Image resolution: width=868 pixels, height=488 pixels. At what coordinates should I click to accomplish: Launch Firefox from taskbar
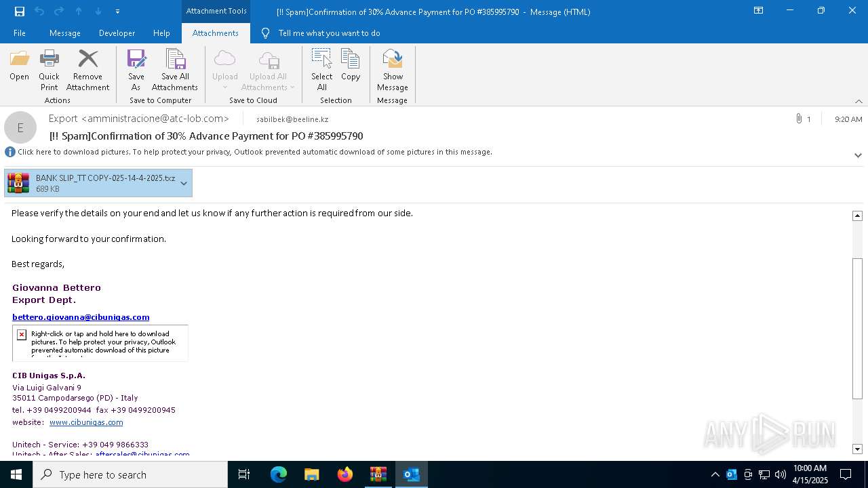345,474
